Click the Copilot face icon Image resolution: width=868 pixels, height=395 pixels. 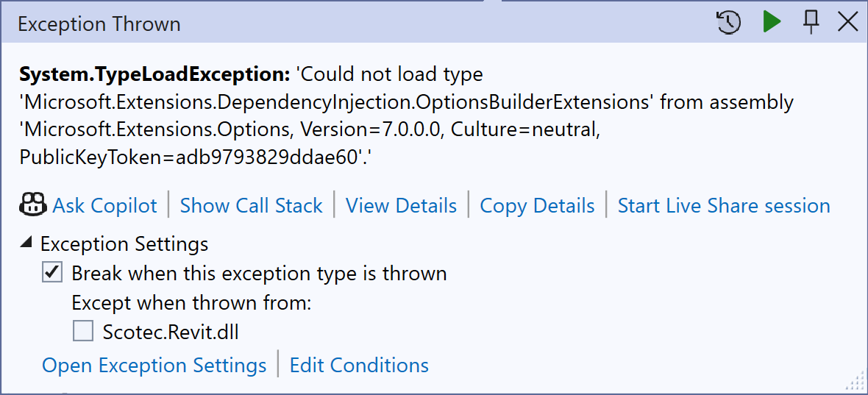coord(32,205)
